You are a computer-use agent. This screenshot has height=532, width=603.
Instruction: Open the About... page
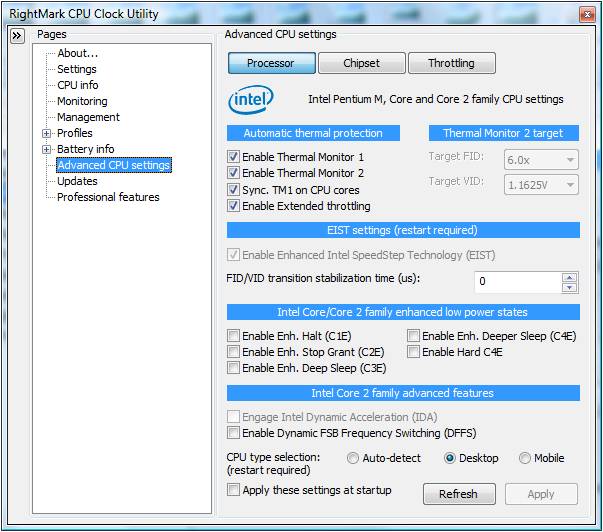[78, 53]
